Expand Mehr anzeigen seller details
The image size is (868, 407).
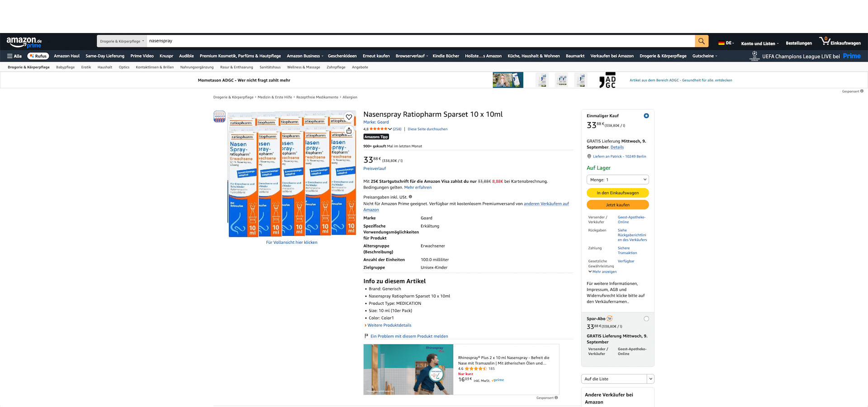tap(602, 272)
